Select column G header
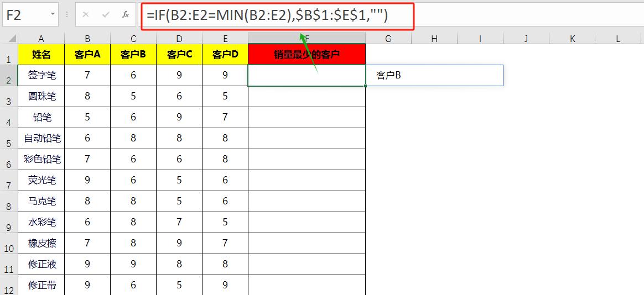Image resolution: width=644 pixels, height=295 pixels. pos(388,39)
